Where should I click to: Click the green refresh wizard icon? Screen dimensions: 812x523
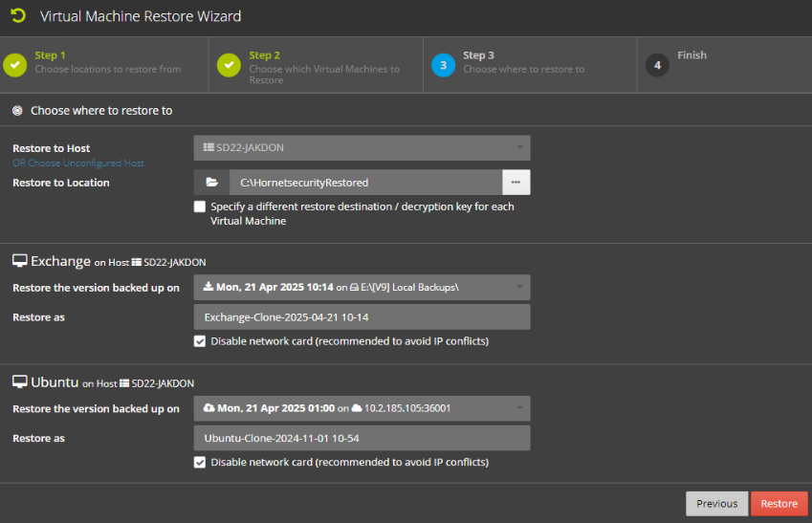[x=17, y=15]
